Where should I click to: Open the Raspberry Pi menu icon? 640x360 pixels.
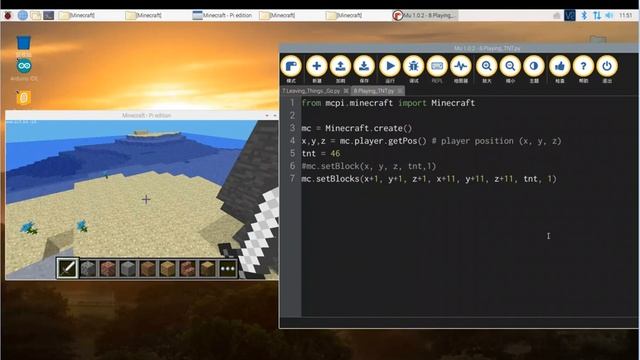click(x=8, y=15)
